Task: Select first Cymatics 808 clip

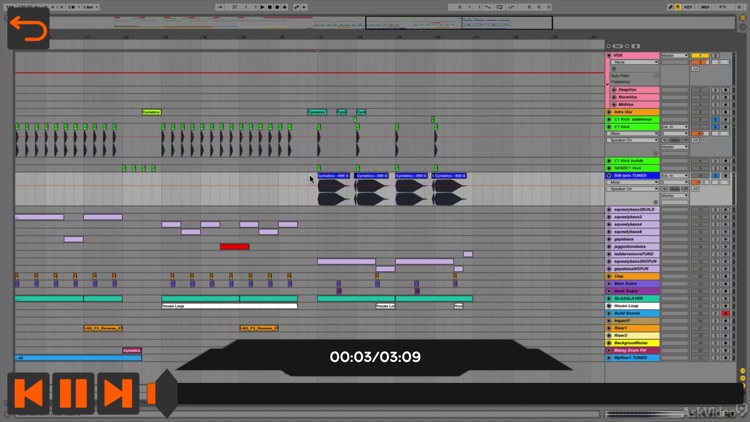Action: (333, 176)
